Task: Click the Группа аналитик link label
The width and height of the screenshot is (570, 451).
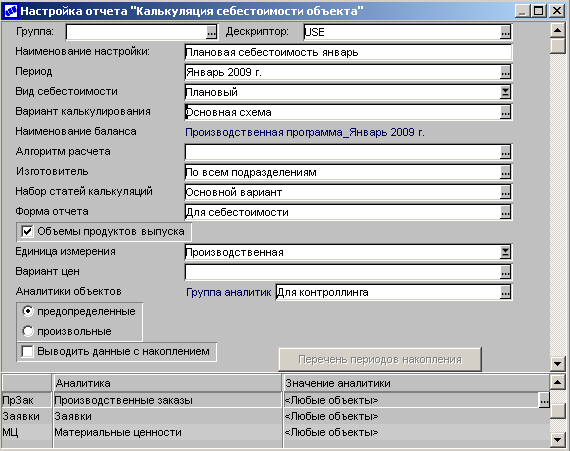Action: point(229,292)
